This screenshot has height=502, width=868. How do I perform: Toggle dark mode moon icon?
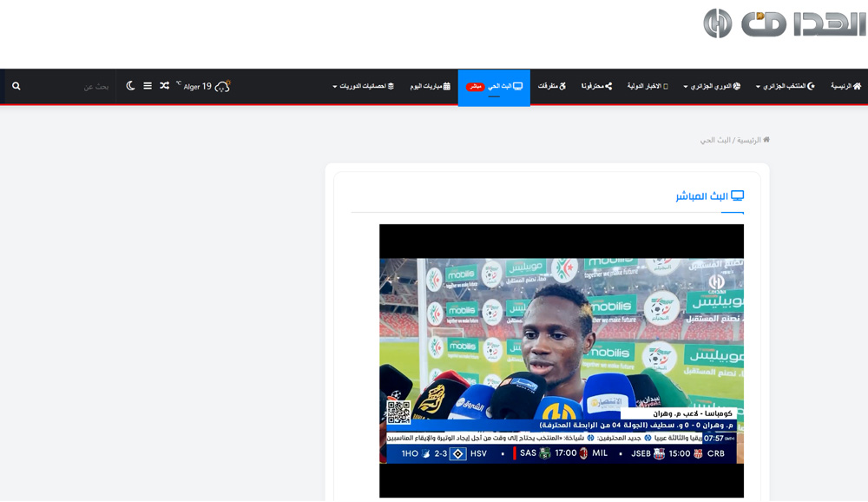(131, 86)
